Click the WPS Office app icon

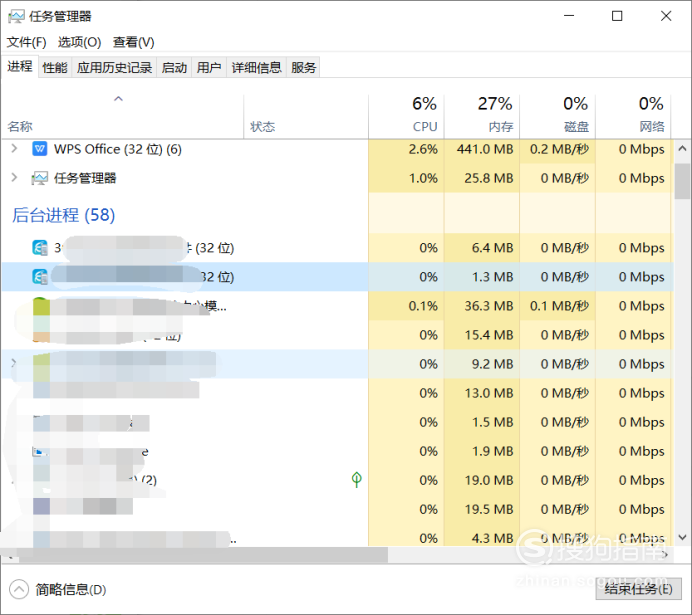[x=40, y=149]
